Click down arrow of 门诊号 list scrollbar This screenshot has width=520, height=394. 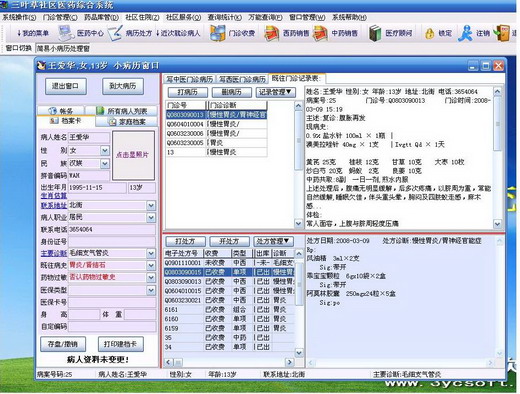tap(298, 223)
